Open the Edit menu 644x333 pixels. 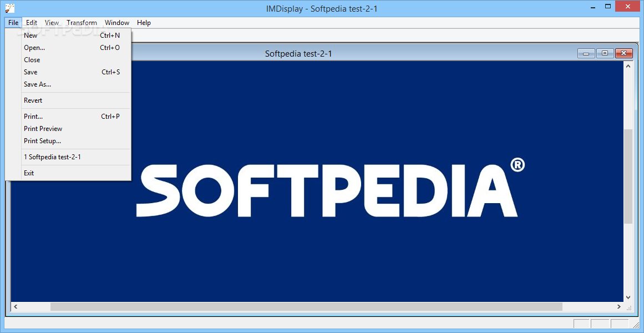point(32,23)
